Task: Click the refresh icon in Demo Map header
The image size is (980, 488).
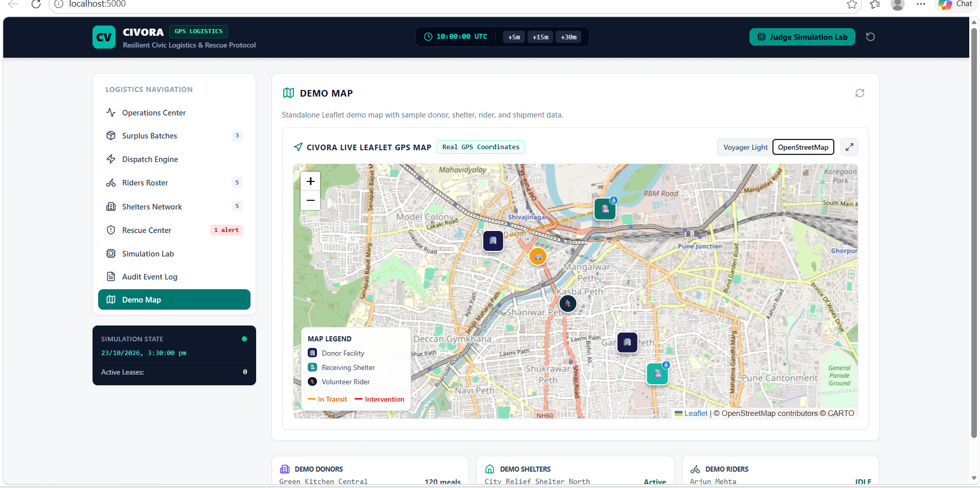Action: (860, 93)
